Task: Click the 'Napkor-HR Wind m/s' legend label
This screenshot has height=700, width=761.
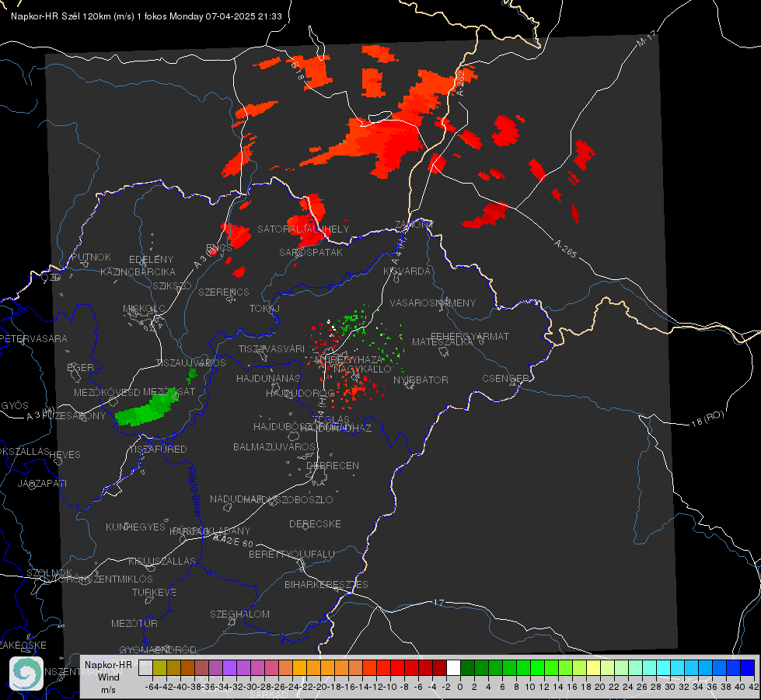Action: [x=108, y=677]
